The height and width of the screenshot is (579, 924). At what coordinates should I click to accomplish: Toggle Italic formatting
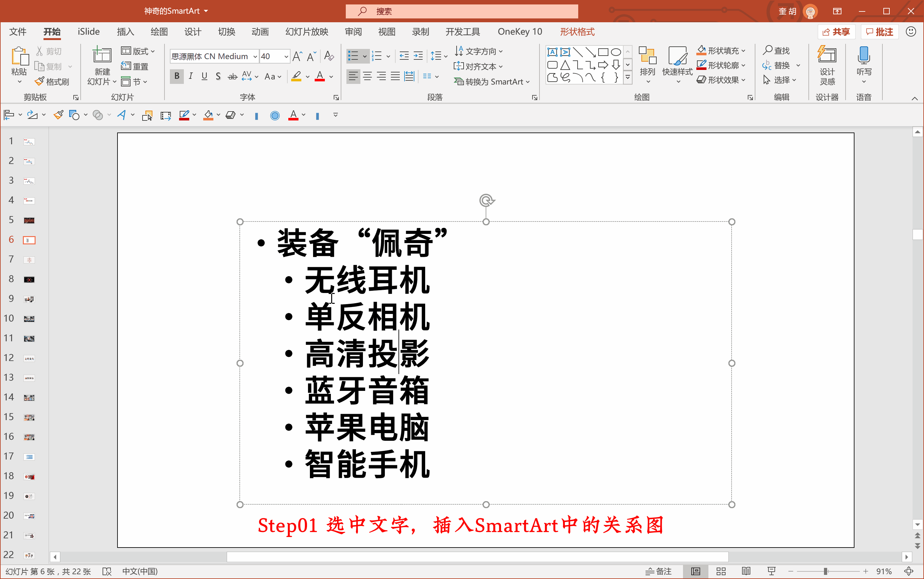coord(191,76)
